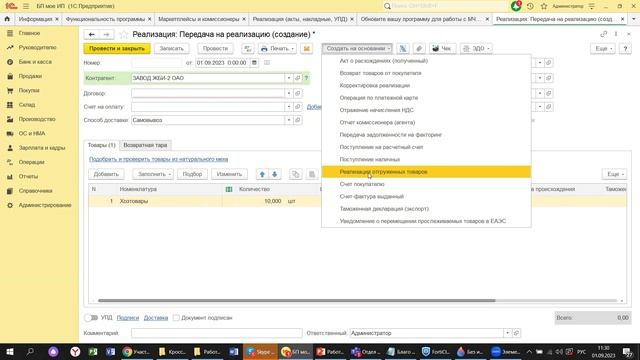The image size is (640, 360).
Task: Select Возврат товаров от покупателя item
Action: click(426, 73)
